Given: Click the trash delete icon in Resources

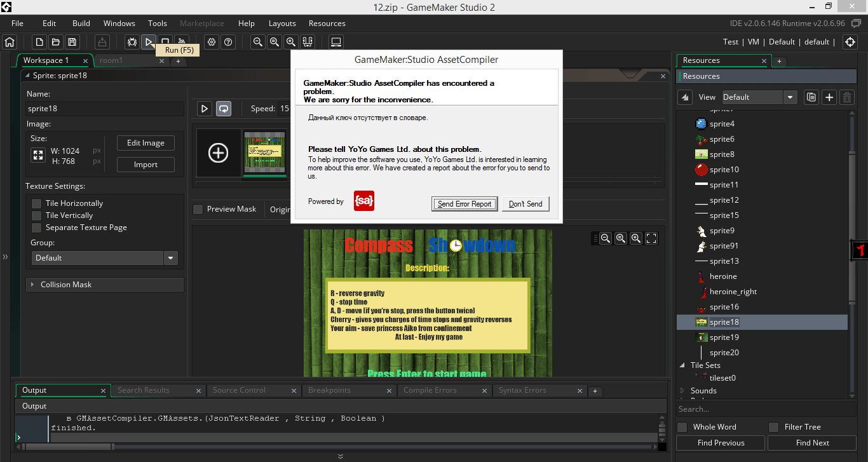Looking at the screenshot, I should [847, 97].
